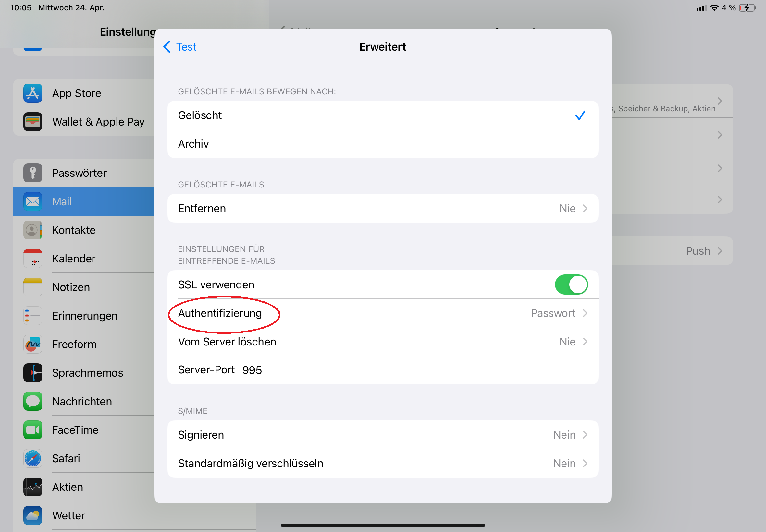Select the Kontakte icon in sidebar

coord(33,230)
